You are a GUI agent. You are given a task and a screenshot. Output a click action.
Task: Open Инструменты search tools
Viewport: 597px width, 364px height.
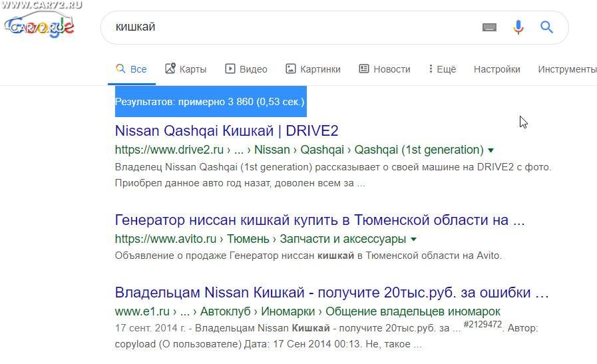coord(567,69)
